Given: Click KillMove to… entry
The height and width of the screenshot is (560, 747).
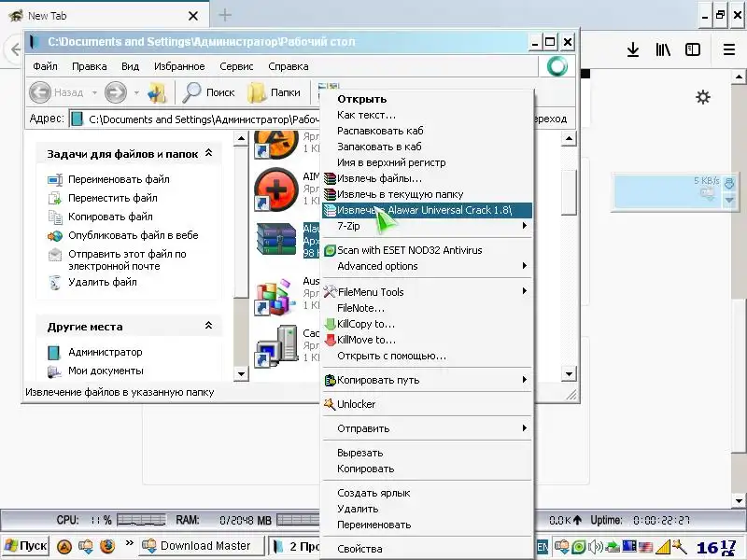Looking at the screenshot, I should [x=366, y=340].
